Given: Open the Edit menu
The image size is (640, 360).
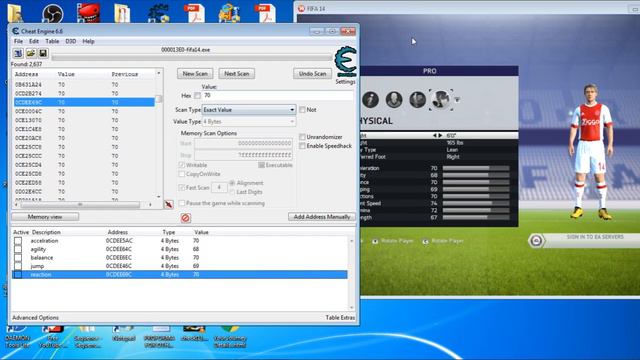Looking at the screenshot, I should click(x=34, y=41).
